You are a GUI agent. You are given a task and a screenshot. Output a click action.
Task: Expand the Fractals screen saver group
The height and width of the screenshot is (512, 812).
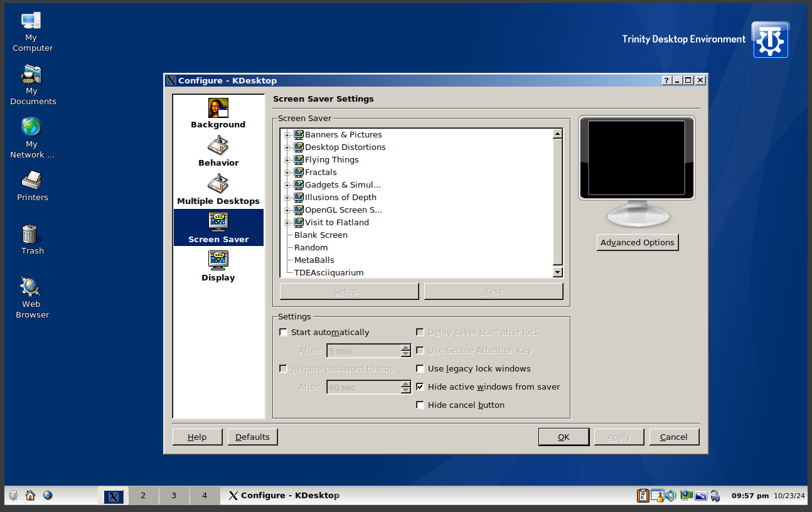(287, 173)
